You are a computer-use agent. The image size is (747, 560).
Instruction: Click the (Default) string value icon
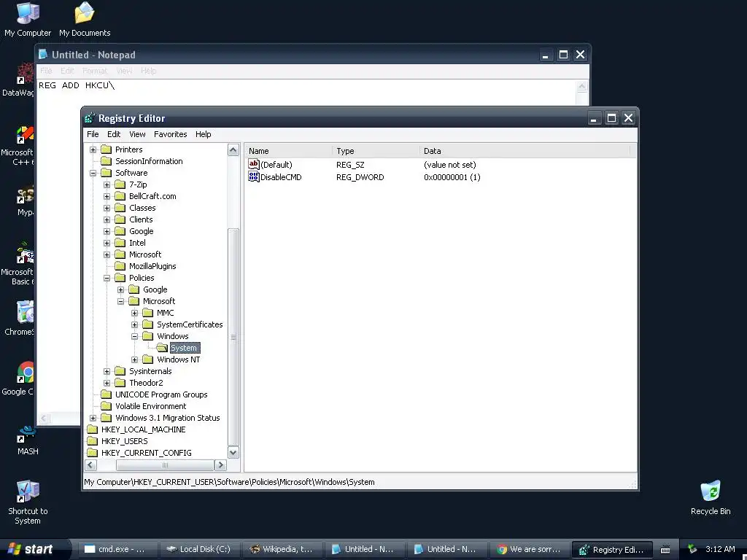point(253,164)
